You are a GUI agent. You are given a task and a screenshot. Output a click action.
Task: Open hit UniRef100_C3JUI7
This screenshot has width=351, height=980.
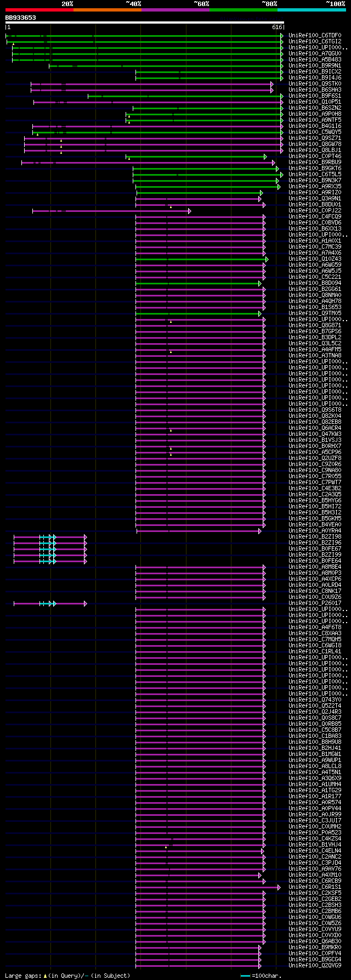click(x=315, y=821)
